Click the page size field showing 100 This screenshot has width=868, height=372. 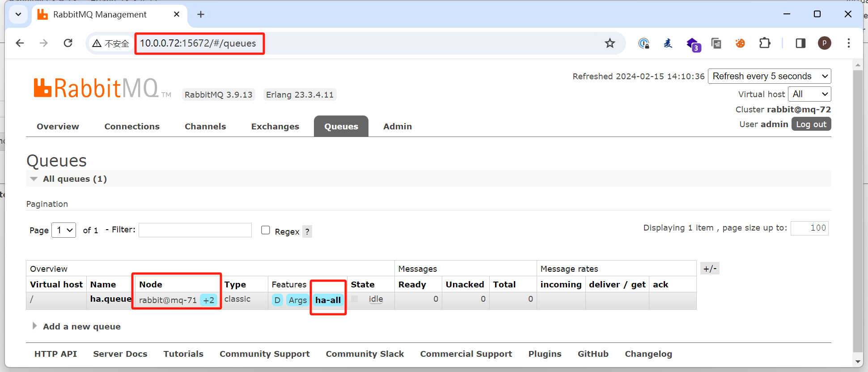coord(809,228)
